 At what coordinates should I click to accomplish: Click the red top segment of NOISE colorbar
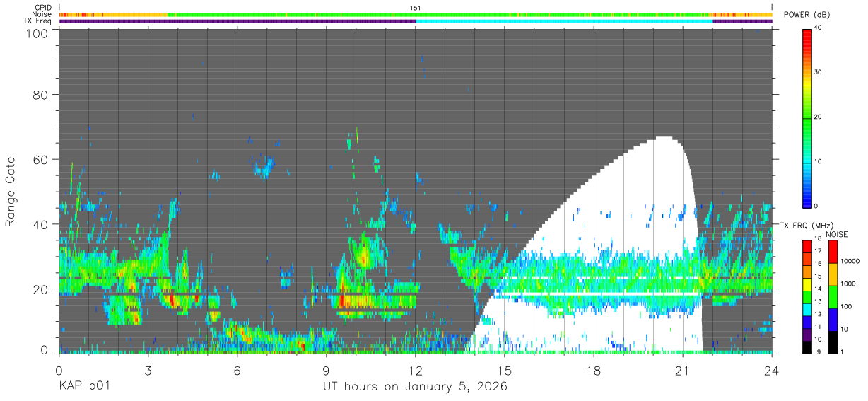point(832,252)
